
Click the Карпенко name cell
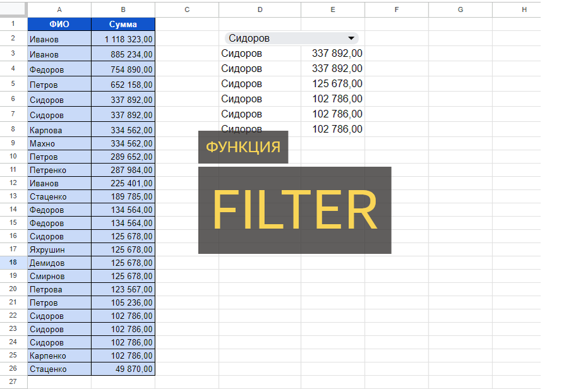pos(59,356)
